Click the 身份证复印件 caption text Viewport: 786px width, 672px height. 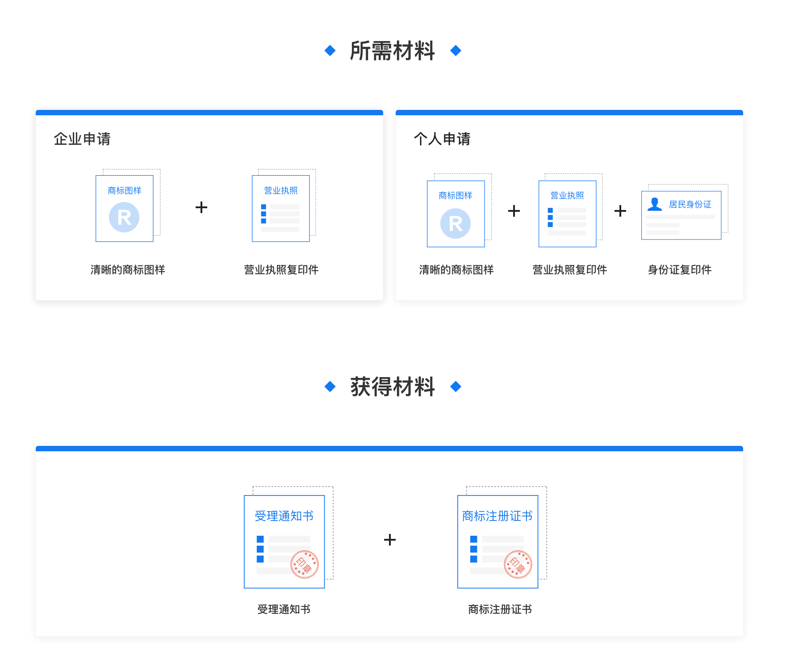[x=680, y=270]
